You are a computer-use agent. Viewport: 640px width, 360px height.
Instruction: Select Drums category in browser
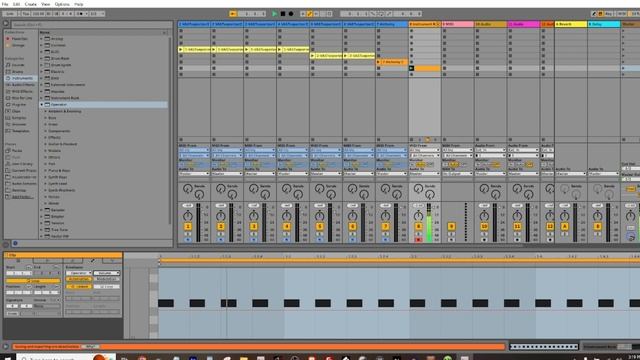[18, 71]
